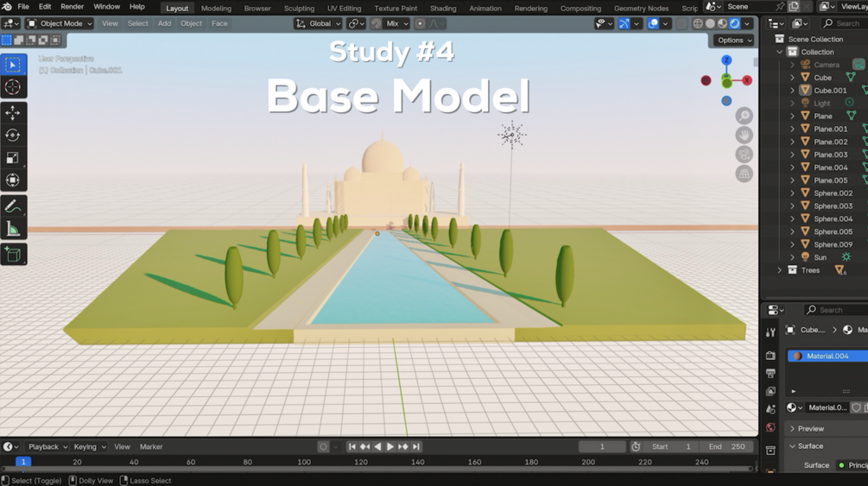Open the Tool properties tab icon
Screen dimensions: 868x486
(770, 332)
